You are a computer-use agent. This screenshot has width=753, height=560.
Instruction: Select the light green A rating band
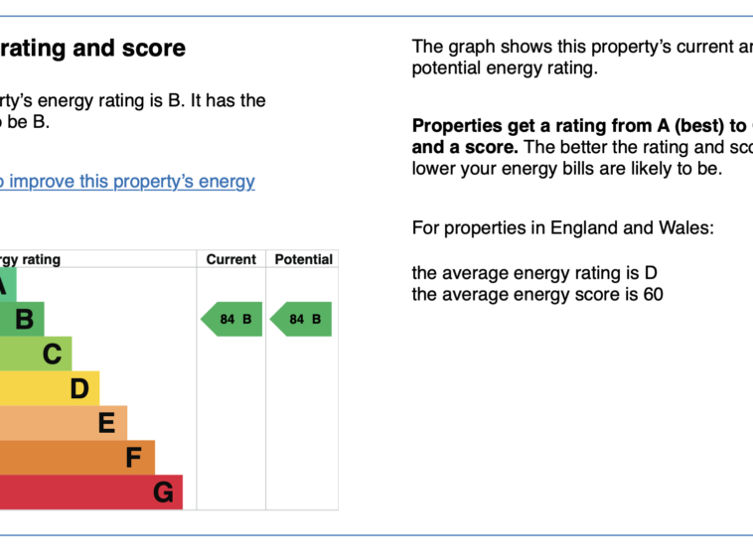click(x=8, y=285)
